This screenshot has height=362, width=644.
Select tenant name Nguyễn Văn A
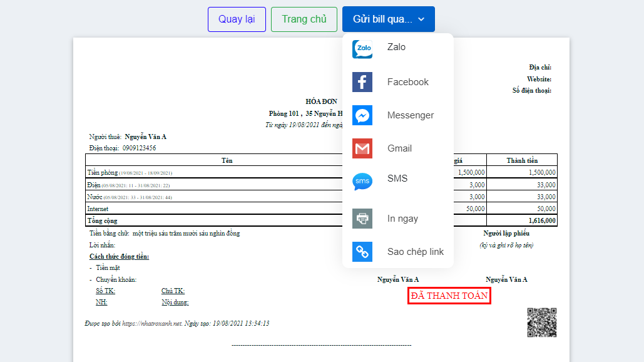pos(145,137)
